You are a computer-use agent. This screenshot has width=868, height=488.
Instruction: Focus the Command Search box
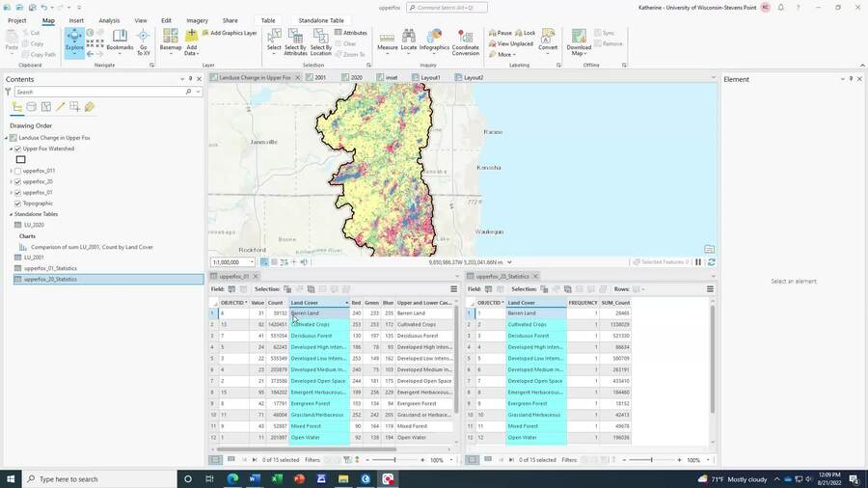click(447, 8)
